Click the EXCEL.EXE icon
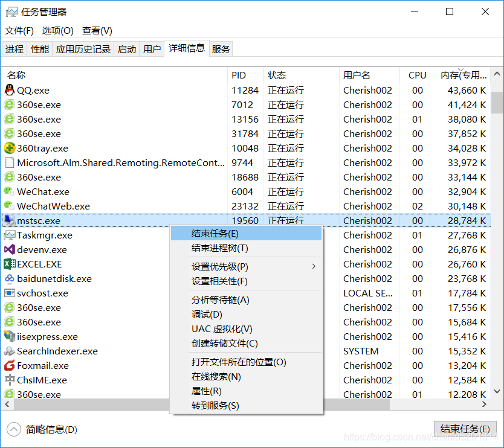This screenshot has height=448, width=504. pos(10,264)
